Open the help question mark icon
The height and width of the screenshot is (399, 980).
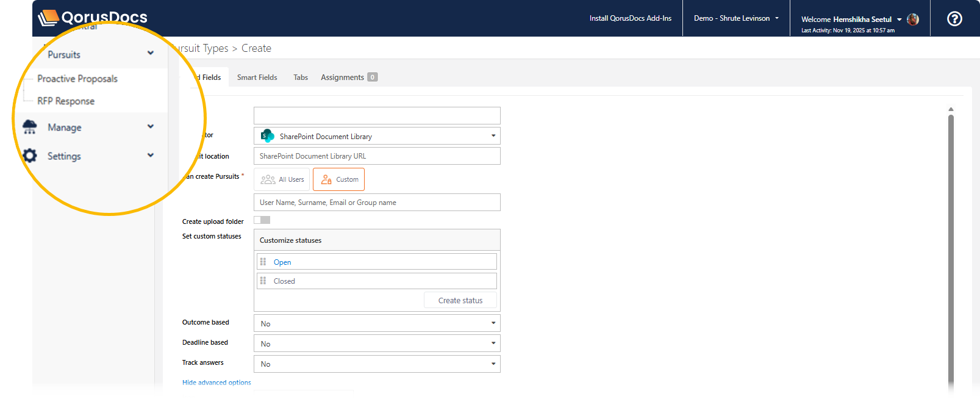click(954, 19)
